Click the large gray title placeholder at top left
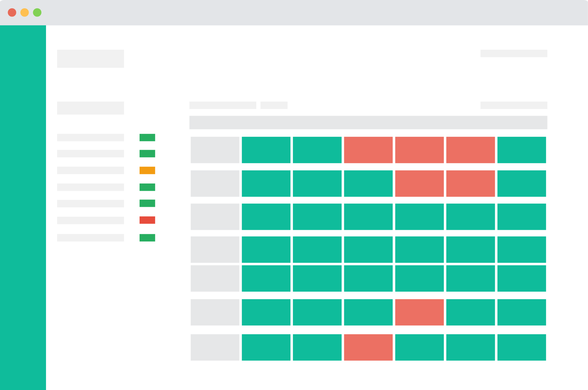 [x=90, y=59]
